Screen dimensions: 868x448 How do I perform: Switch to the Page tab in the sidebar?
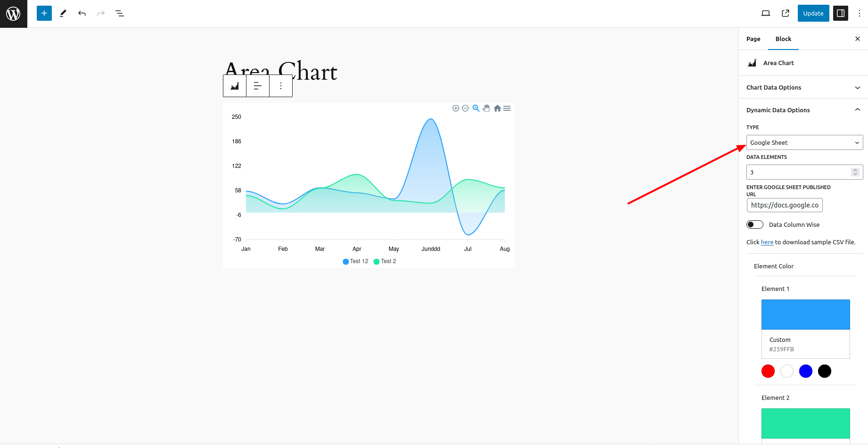(753, 39)
